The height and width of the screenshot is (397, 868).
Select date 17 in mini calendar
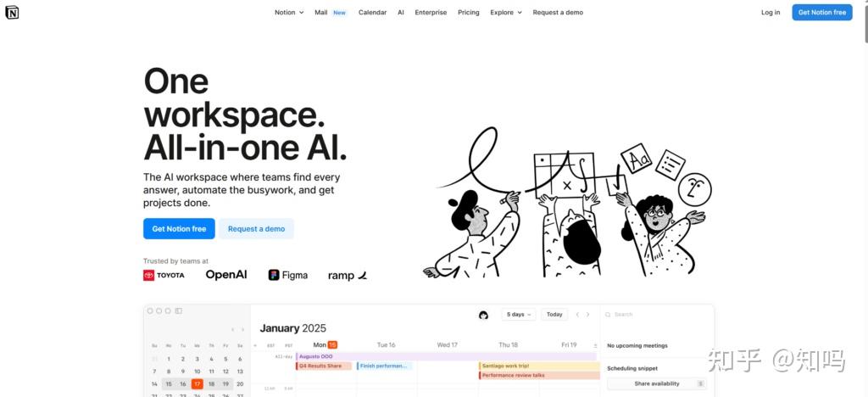[x=197, y=383]
